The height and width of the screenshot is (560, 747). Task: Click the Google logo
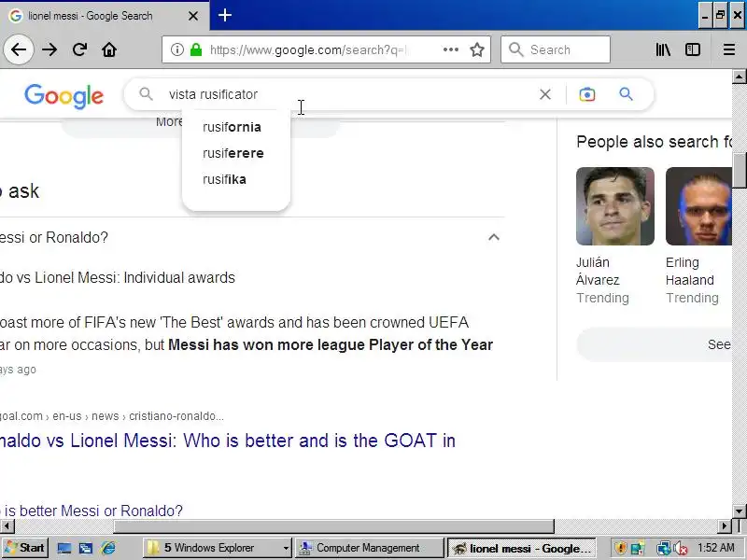(63, 96)
